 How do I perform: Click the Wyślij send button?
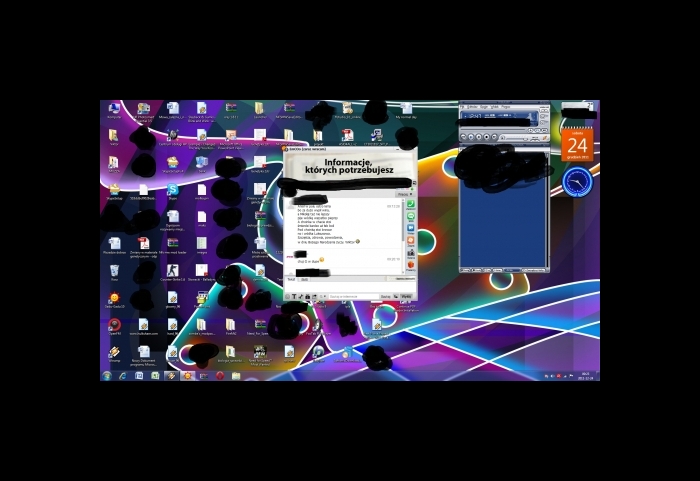click(405, 297)
